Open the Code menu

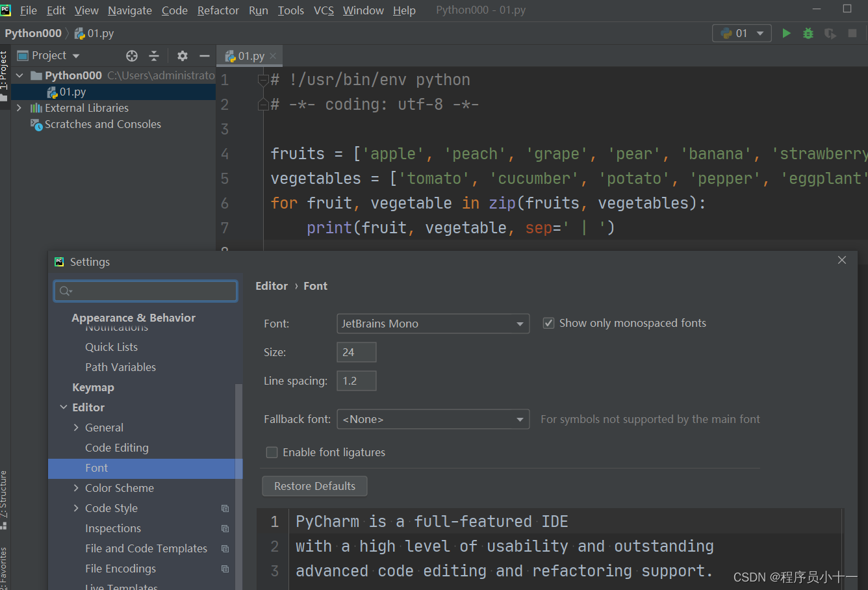pos(175,10)
